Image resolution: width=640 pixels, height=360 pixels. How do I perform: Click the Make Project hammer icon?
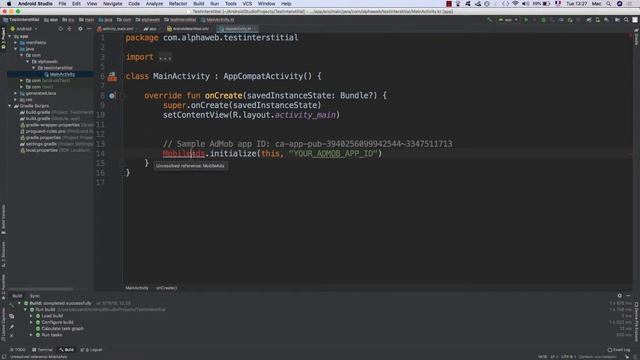489,20
